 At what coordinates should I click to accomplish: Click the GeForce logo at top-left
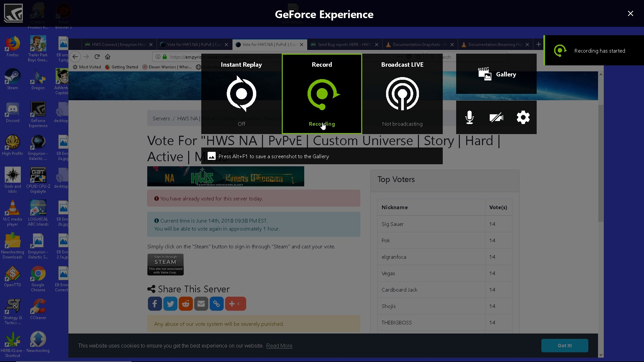pyautogui.click(x=13, y=13)
